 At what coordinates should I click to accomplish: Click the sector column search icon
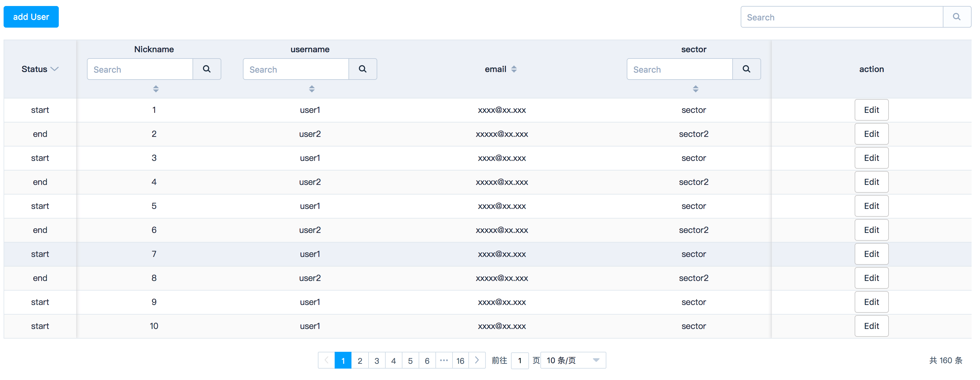pyautogui.click(x=746, y=69)
